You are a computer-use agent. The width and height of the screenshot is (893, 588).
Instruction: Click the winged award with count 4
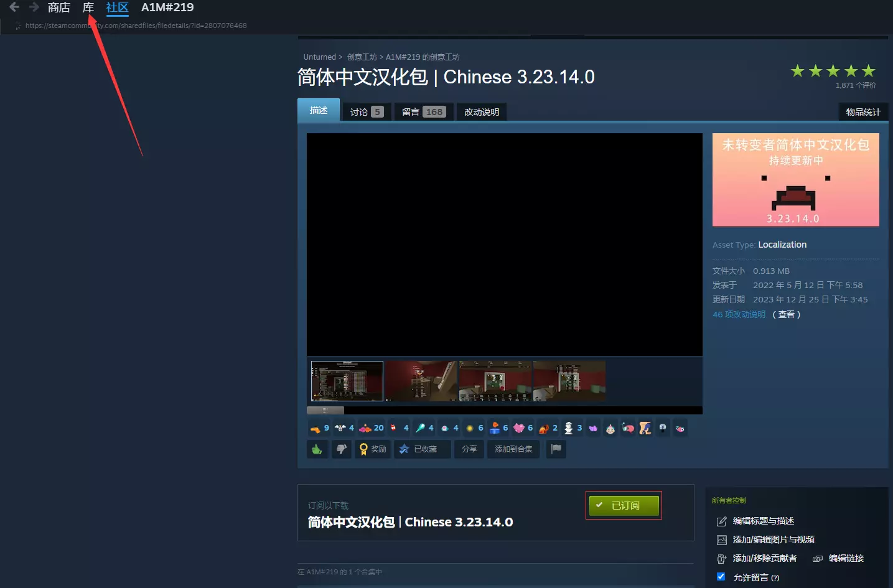click(x=344, y=428)
